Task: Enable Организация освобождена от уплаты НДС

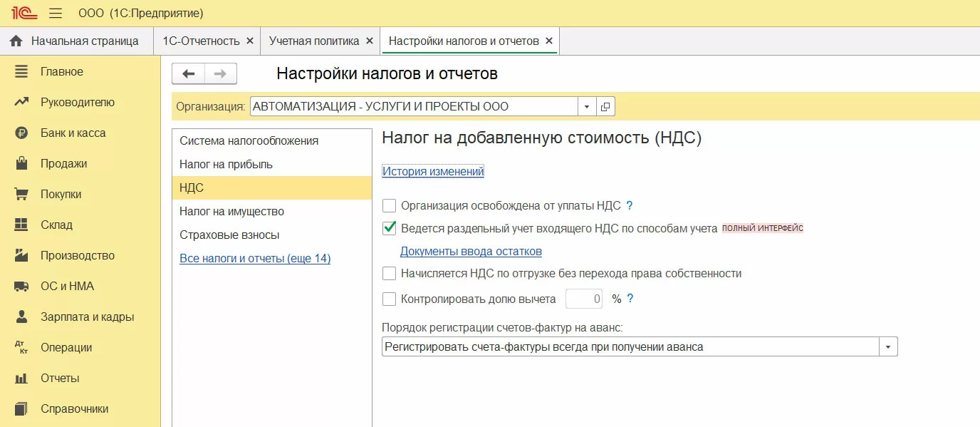Action: [390, 206]
